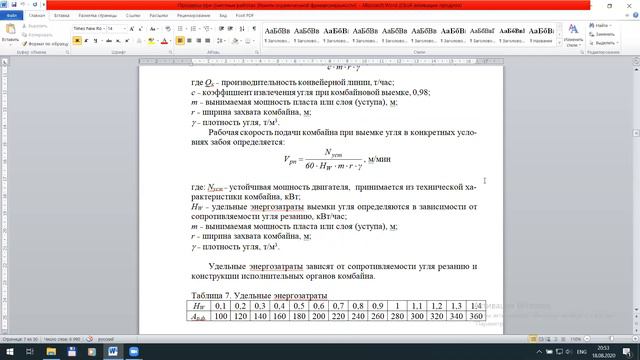Select Align Left paragraph alignment
The height and width of the screenshot is (360, 640).
(x=180, y=41)
